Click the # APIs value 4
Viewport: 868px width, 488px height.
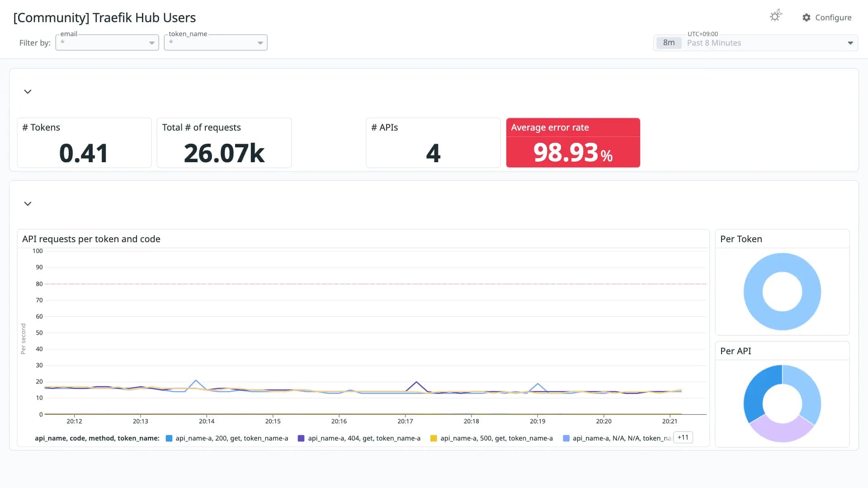pos(433,153)
